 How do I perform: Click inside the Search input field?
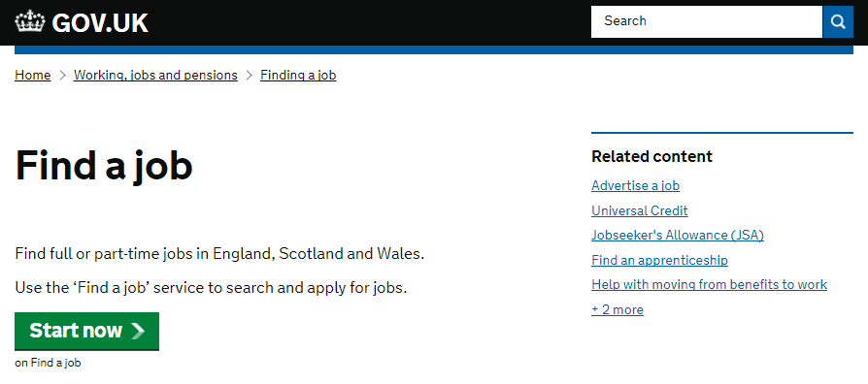(x=707, y=22)
